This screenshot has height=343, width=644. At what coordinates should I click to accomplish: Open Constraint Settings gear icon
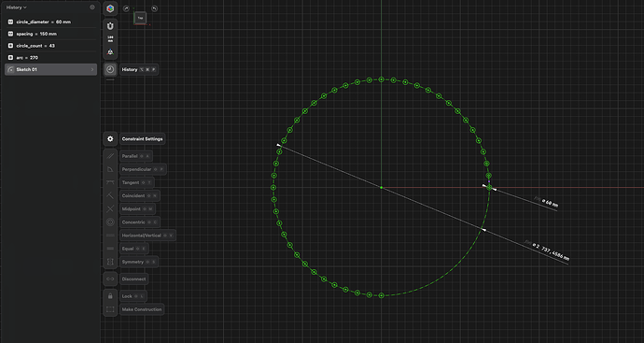point(110,139)
